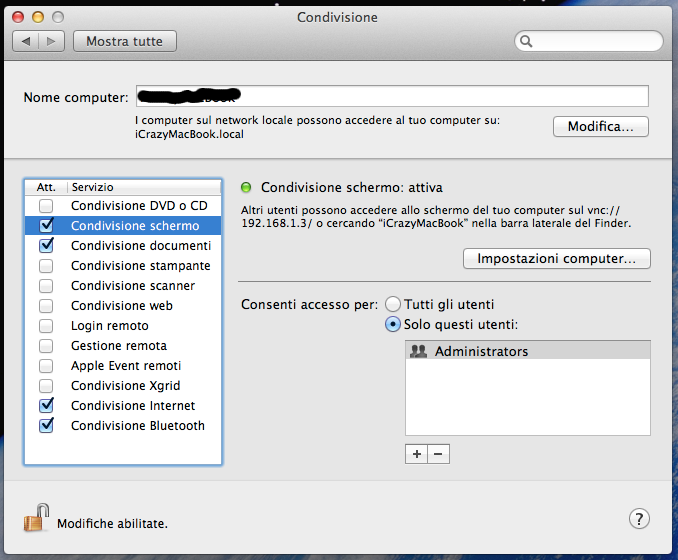The width and height of the screenshot is (678, 560).
Task: Click the Servizio column header
Action: coord(140,187)
